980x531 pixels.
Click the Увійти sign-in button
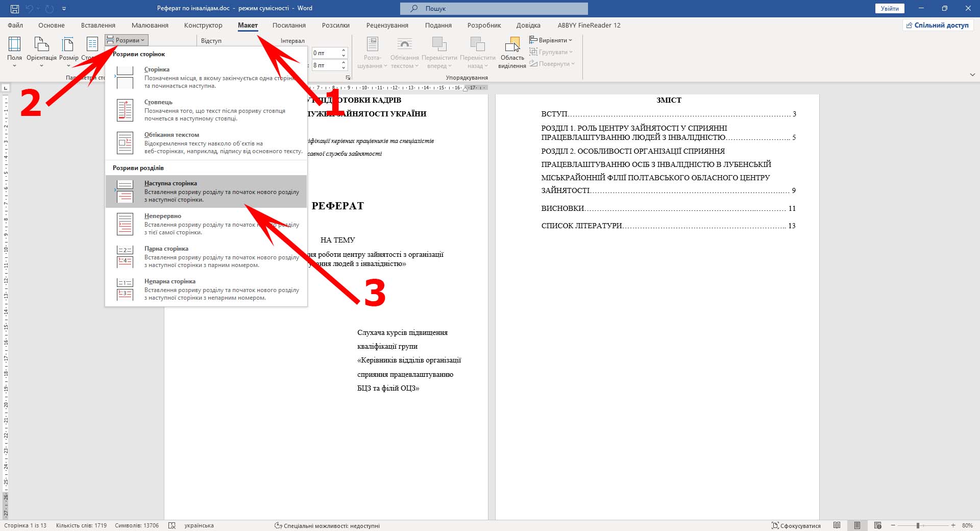click(890, 9)
